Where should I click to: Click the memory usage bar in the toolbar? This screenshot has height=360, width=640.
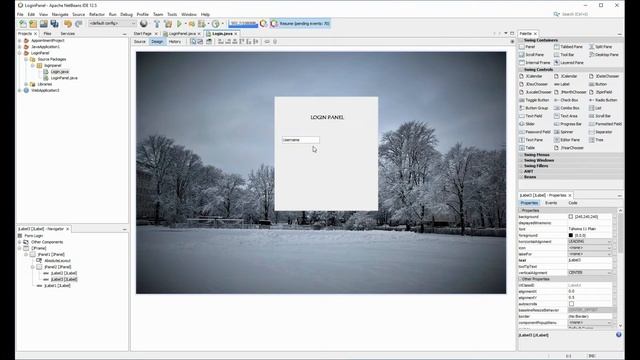243,23
